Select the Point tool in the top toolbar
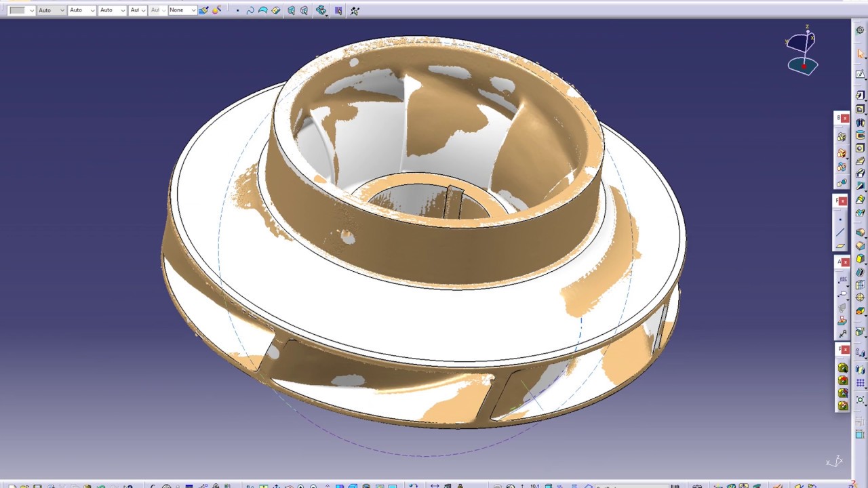The image size is (868, 488). point(237,10)
